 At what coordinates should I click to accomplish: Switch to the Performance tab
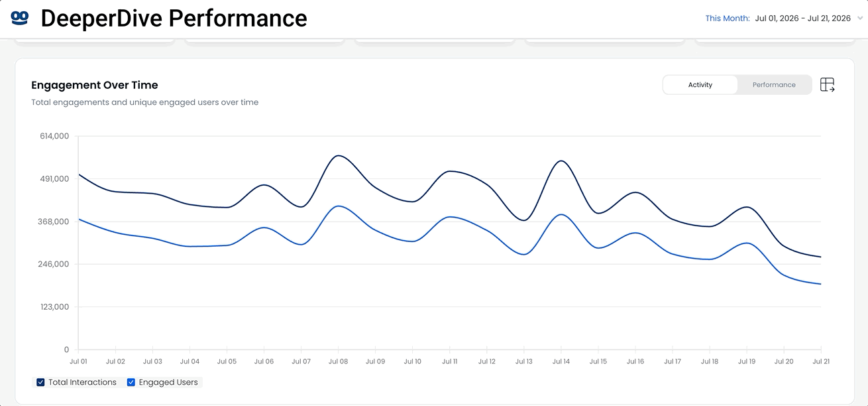[774, 85]
